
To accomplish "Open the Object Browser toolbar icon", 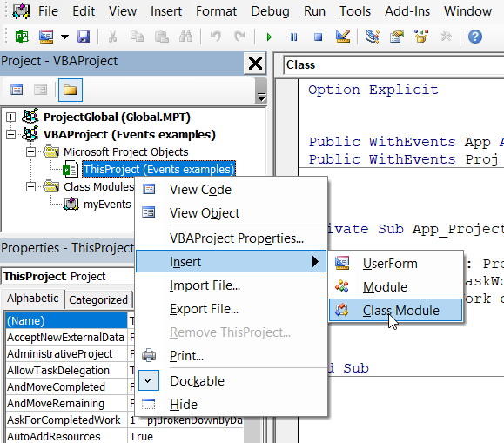I will click(421, 37).
